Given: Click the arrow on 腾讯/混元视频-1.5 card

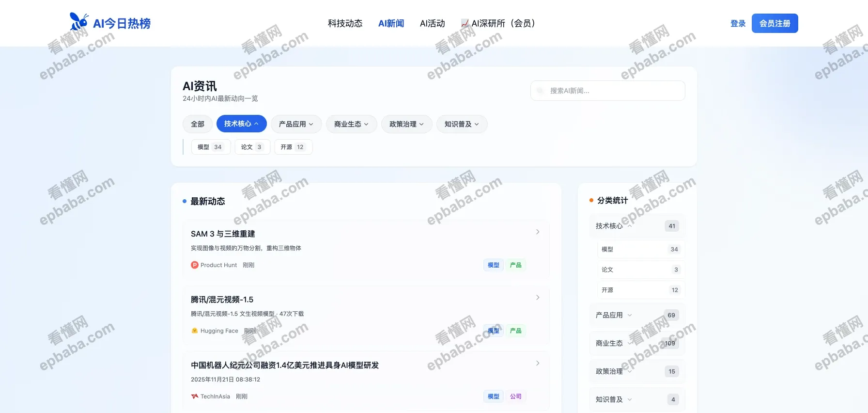Looking at the screenshot, I should click(538, 297).
